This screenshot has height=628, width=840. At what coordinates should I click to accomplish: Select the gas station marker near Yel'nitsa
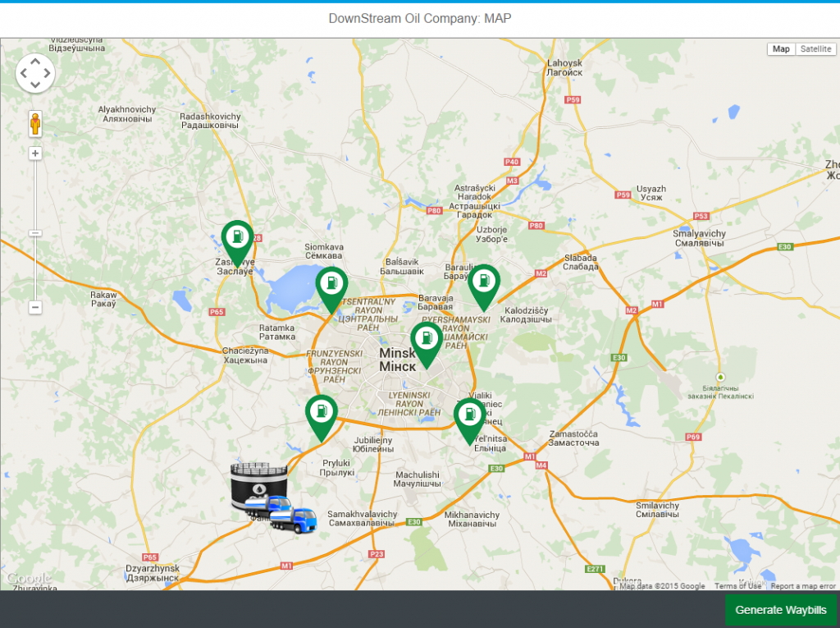click(470, 421)
